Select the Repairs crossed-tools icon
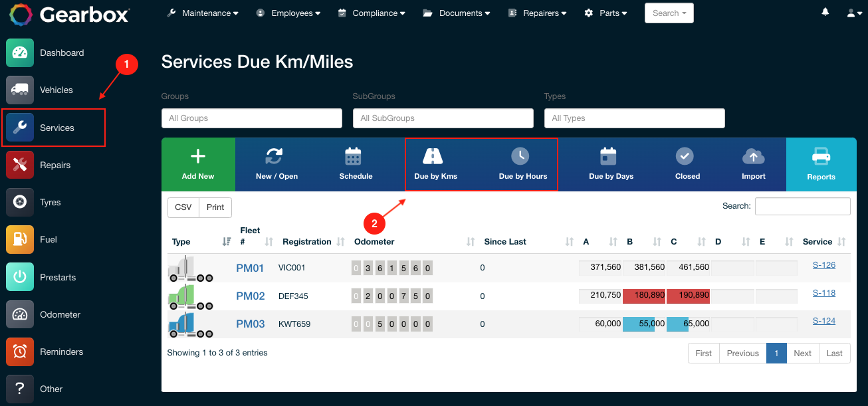This screenshot has height=406, width=868. pyautogui.click(x=20, y=165)
